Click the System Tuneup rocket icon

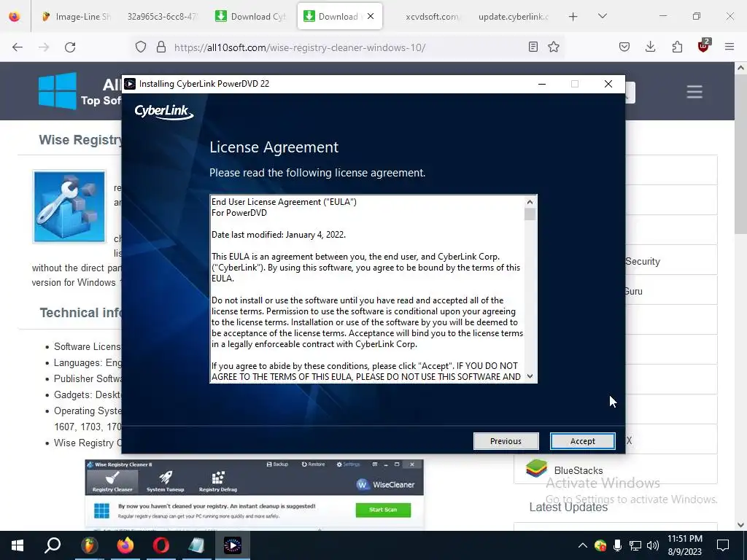click(166, 481)
